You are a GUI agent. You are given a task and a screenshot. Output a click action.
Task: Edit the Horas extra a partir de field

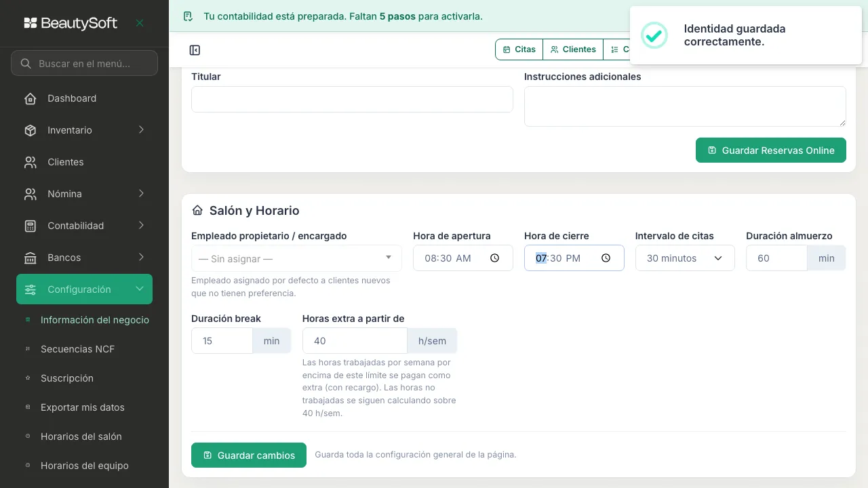pyautogui.click(x=355, y=341)
